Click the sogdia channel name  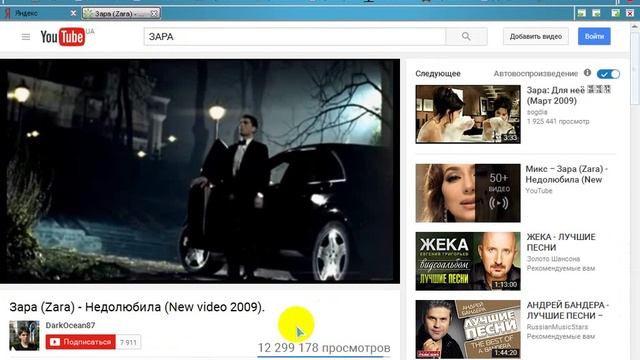[x=537, y=112]
